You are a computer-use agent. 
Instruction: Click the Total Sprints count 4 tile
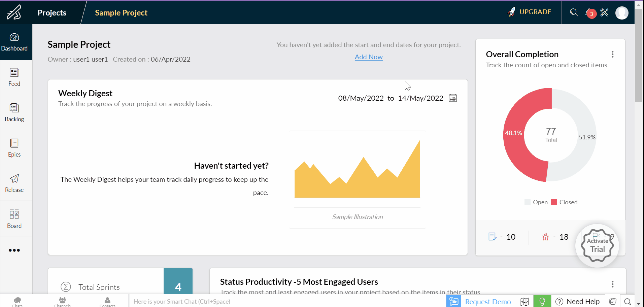[178, 281]
